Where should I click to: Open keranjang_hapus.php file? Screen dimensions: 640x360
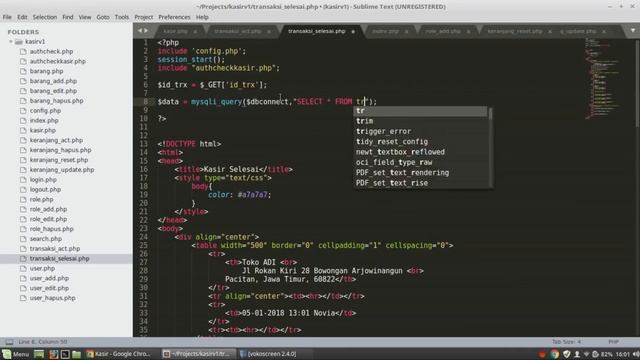point(60,150)
